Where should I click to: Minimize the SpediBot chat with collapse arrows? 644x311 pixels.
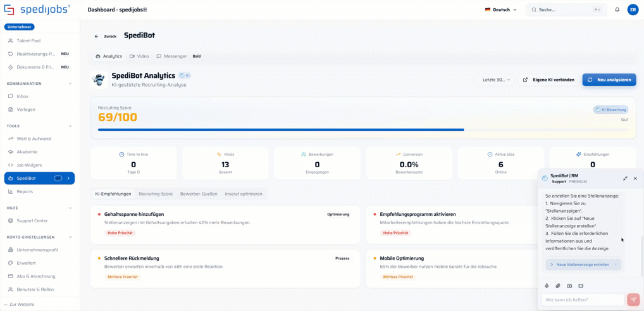click(x=624, y=179)
